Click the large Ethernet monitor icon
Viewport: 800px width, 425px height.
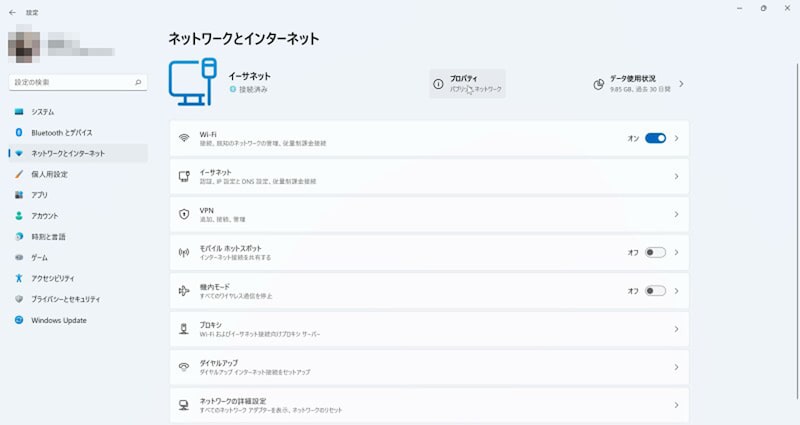(x=193, y=82)
